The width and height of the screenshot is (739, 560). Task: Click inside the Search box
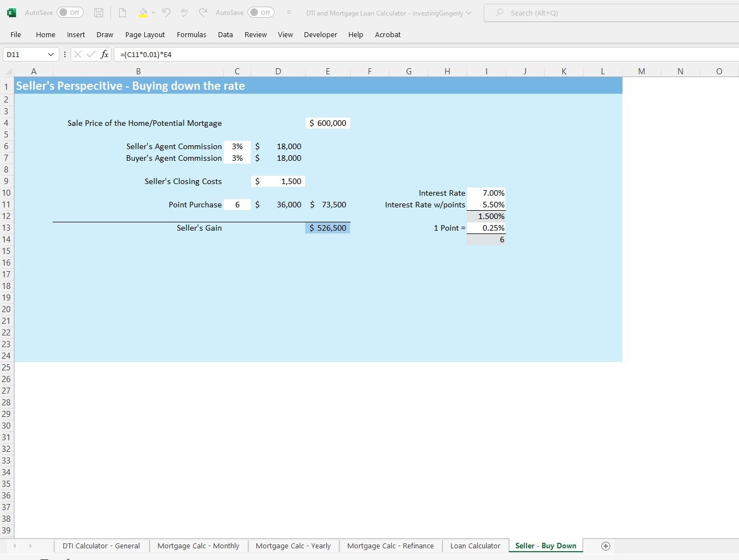pos(555,12)
